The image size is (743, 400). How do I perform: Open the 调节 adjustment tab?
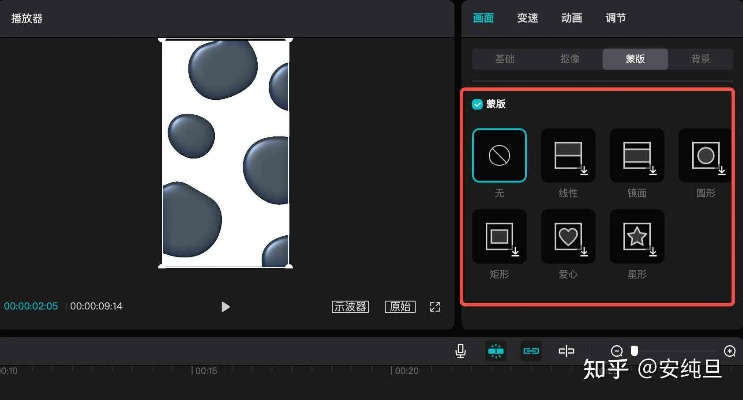(616, 18)
